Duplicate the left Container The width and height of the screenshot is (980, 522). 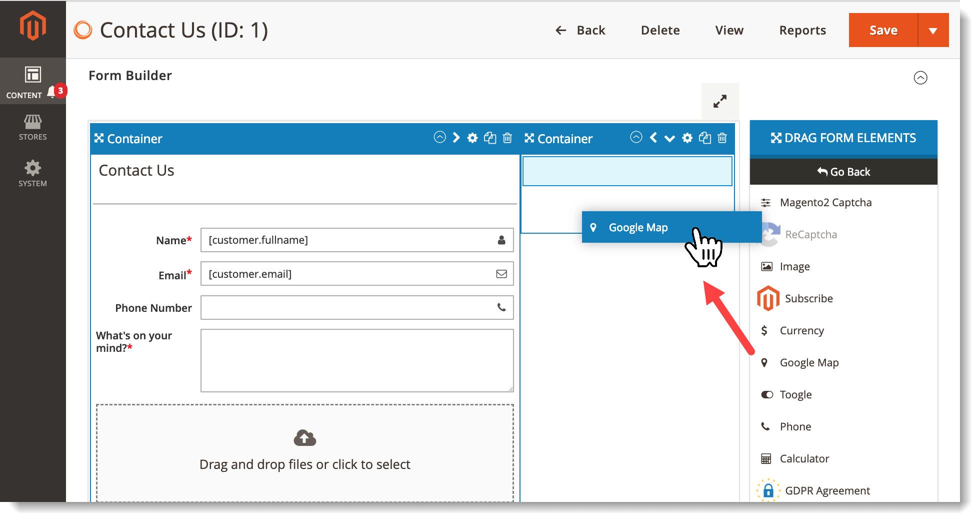[490, 138]
